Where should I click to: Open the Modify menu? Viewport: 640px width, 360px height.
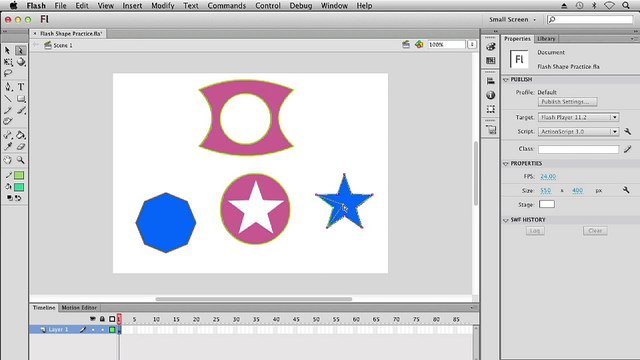(162, 6)
